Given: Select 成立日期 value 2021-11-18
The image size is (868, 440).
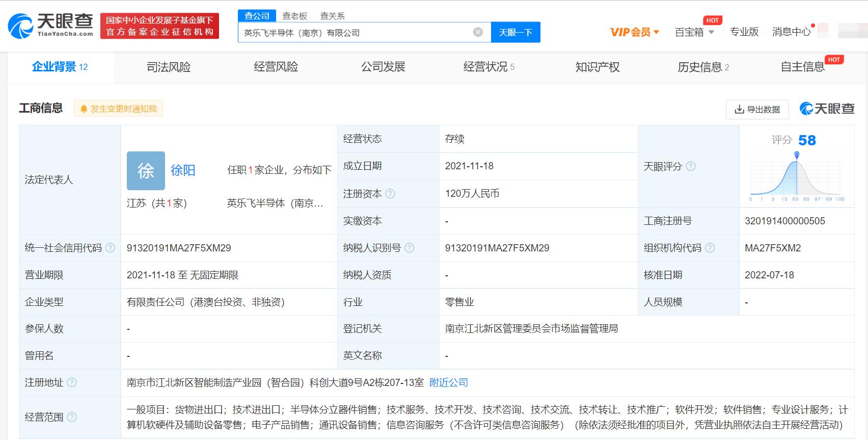Looking at the screenshot, I should coord(469,166).
